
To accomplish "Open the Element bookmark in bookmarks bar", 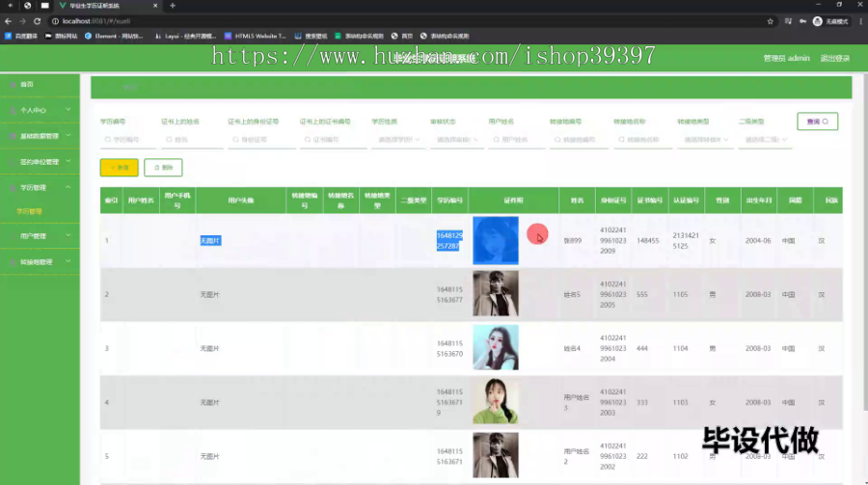I will tap(114, 36).
